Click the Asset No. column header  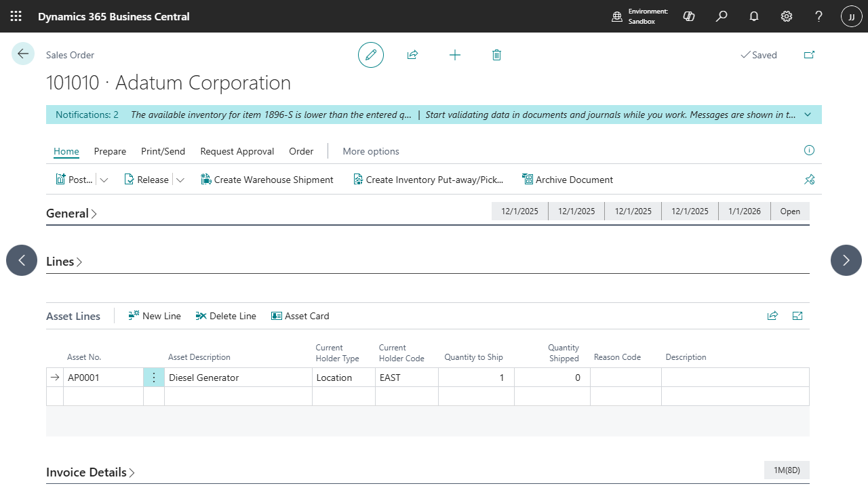[84, 357]
